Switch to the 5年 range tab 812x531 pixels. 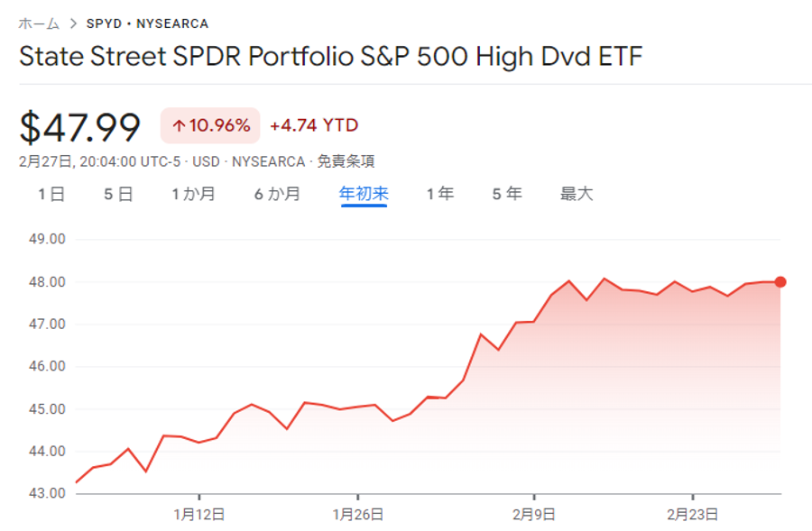pos(507,194)
